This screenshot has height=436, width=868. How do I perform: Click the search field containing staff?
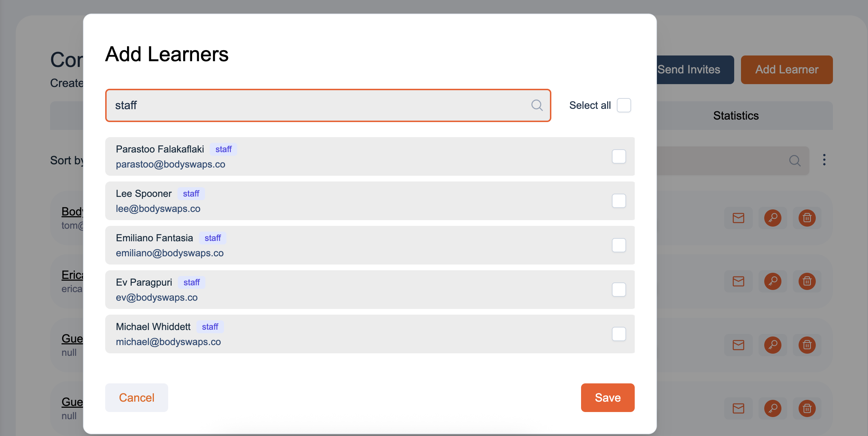[x=328, y=105]
